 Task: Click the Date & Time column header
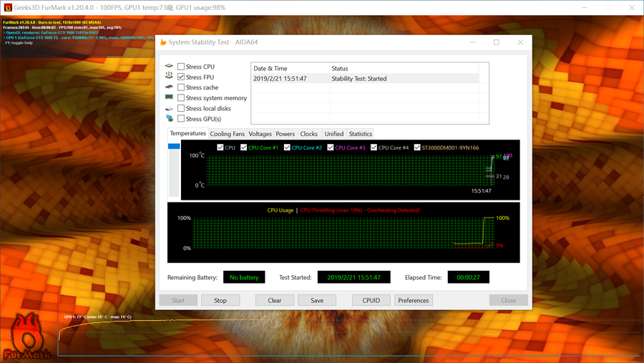coord(290,68)
